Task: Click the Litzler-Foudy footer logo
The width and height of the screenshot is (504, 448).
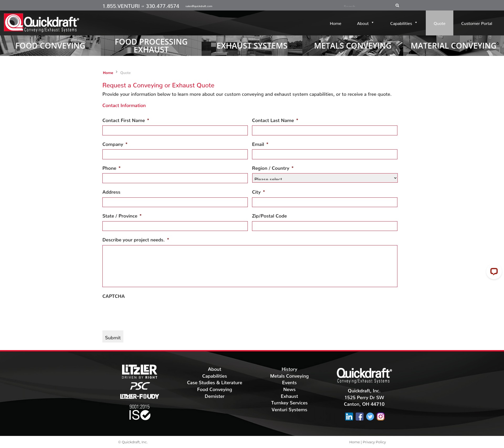Action: [x=139, y=396]
